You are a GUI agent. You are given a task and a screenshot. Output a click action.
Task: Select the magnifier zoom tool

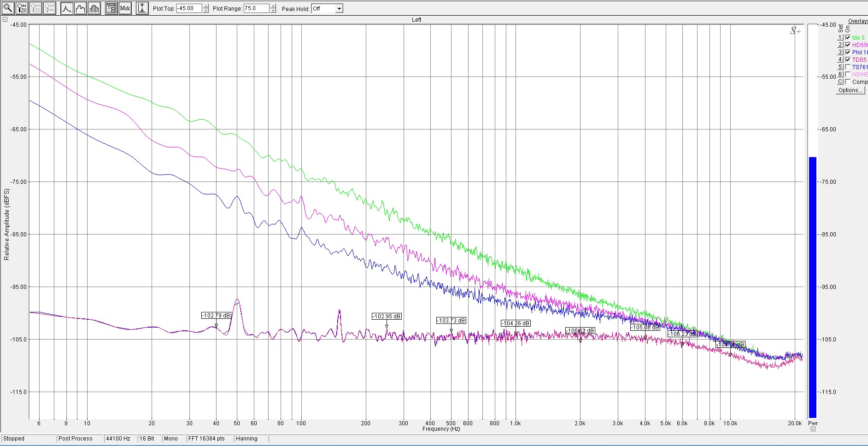coord(8,8)
